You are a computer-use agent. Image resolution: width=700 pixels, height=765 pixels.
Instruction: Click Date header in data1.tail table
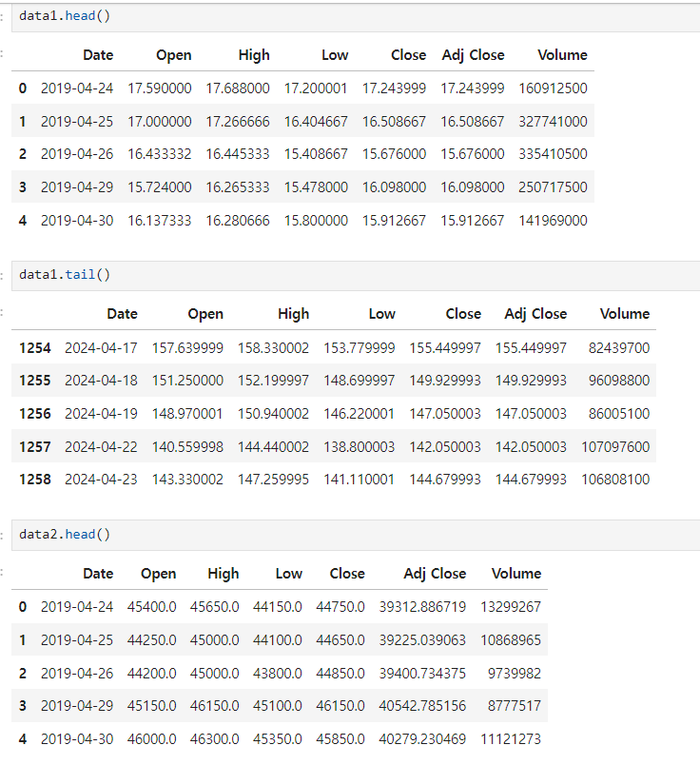click(x=123, y=314)
